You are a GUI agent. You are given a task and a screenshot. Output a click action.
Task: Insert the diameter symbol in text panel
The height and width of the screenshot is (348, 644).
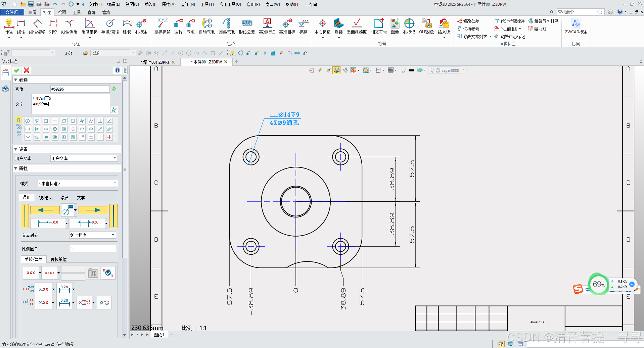pyautogui.click(x=28, y=121)
